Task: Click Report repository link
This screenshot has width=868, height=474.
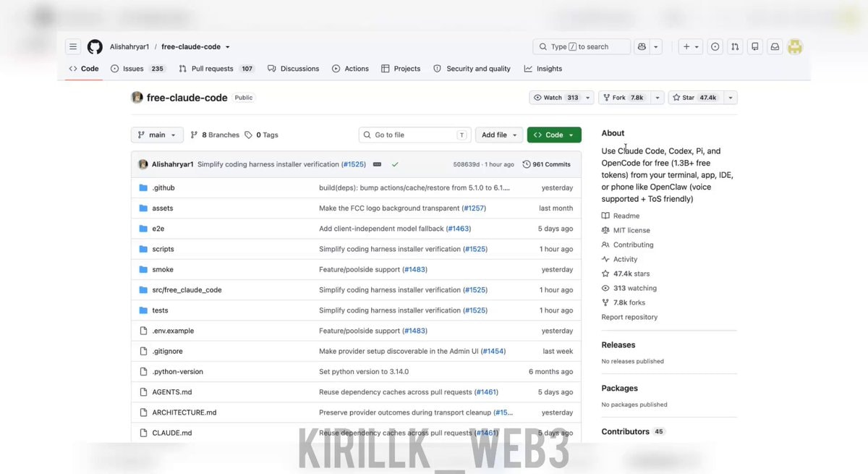Action: (x=629, y=317)
